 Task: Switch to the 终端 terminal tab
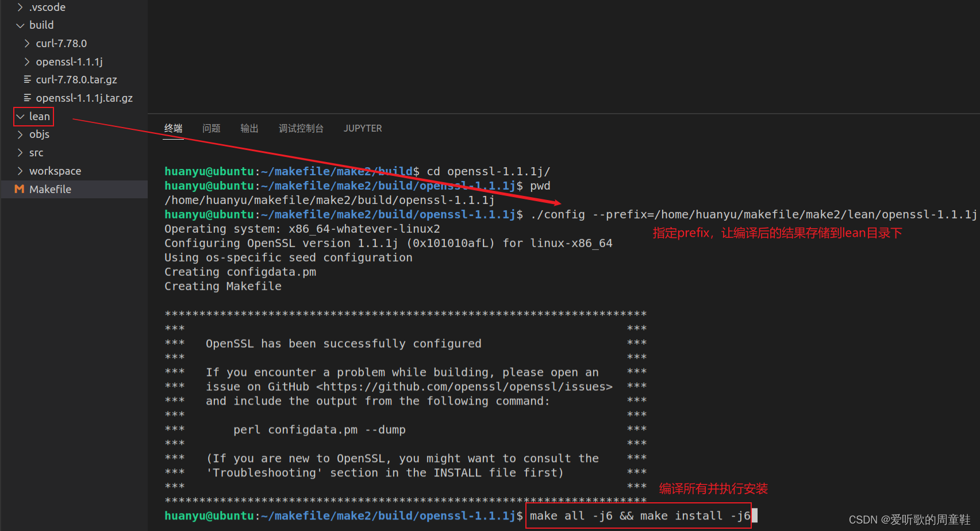(x=174, y=128)
